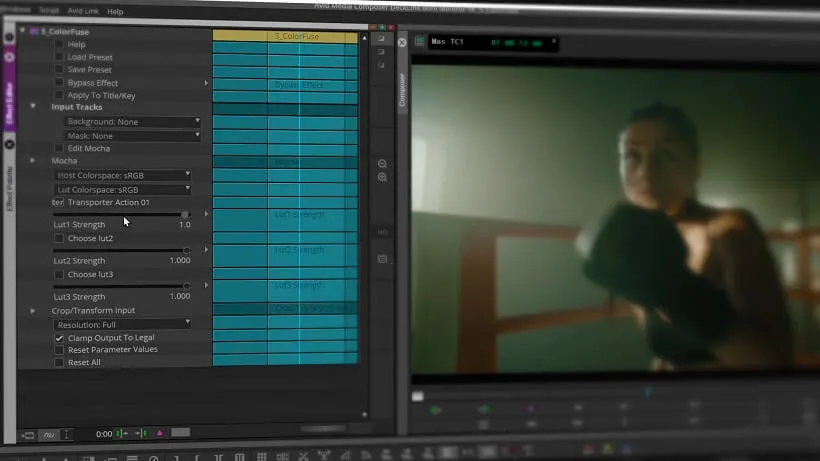Click the S_ColorFuse effect icon
Screen dimensions: 820x461
click(34, 32)
